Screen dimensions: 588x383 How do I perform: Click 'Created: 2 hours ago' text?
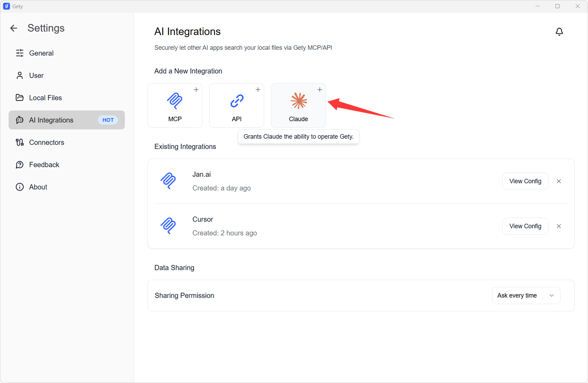click(225, 233)
